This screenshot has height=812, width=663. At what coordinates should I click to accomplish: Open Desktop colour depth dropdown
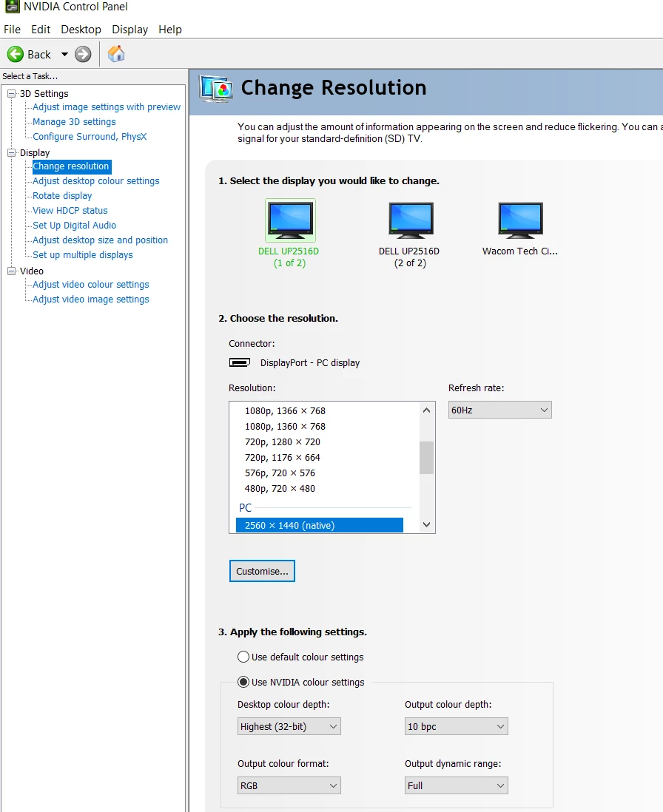point(289,726)
